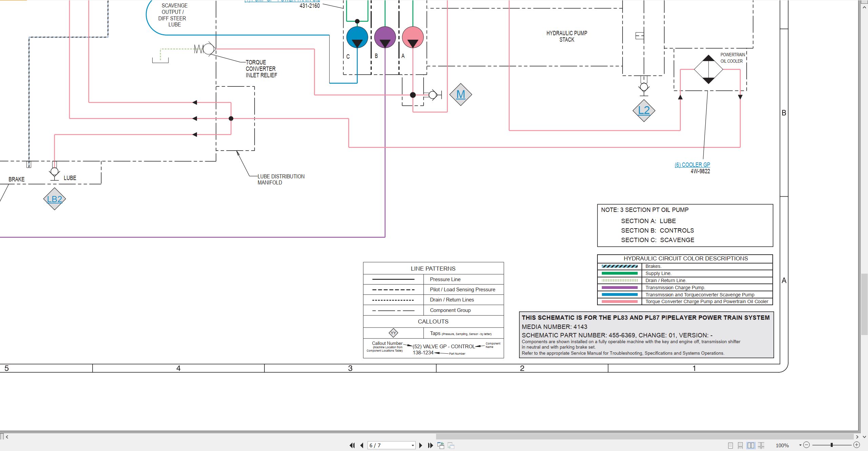868x451 pixels.
Task: Click the horizontal scrollbar left arrow
Action: [7, 437]
